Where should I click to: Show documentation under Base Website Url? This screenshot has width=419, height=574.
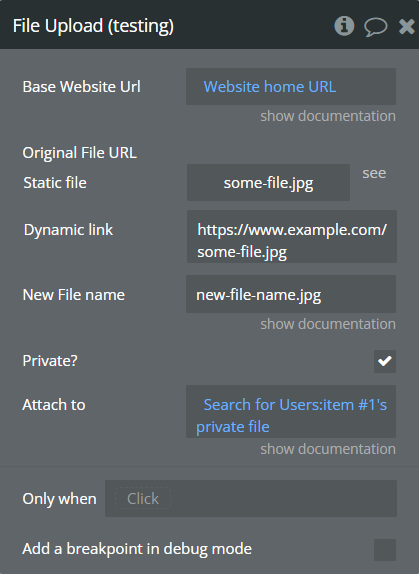coord(328,116)
